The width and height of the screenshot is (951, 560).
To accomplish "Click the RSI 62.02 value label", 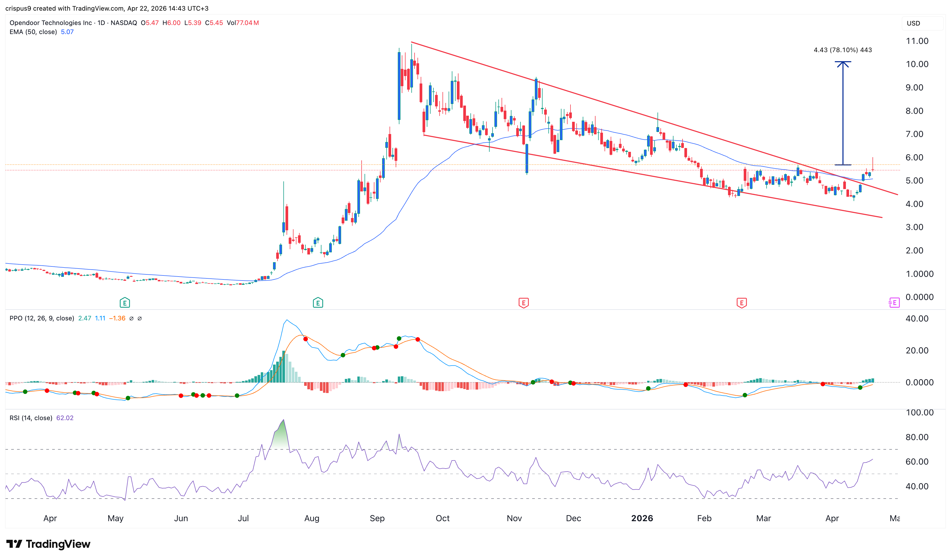I will click(x=65, y=418).
